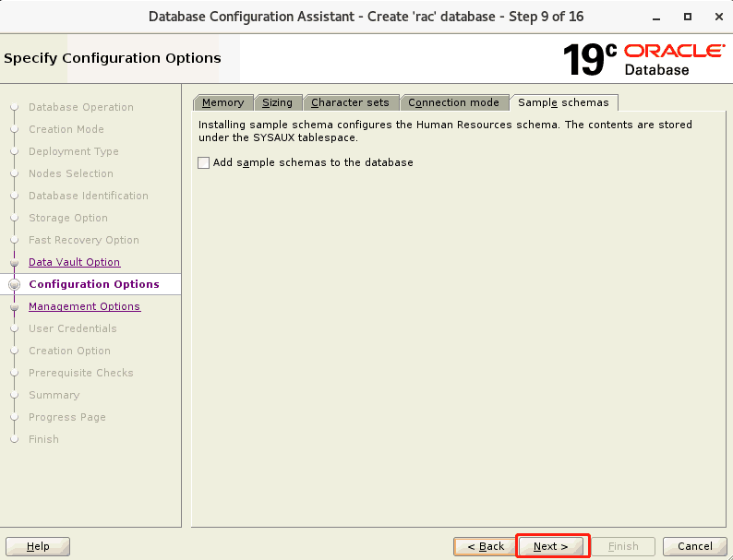Click Creation Option in the step list
This screenshot has height=560, width=733.
click(69, 351)
